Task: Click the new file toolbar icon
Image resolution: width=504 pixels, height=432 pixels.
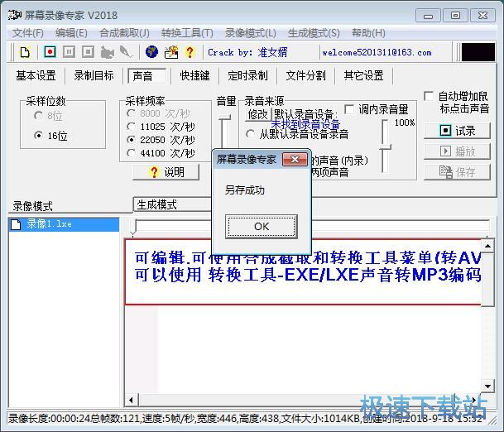Action: (25, 52)
